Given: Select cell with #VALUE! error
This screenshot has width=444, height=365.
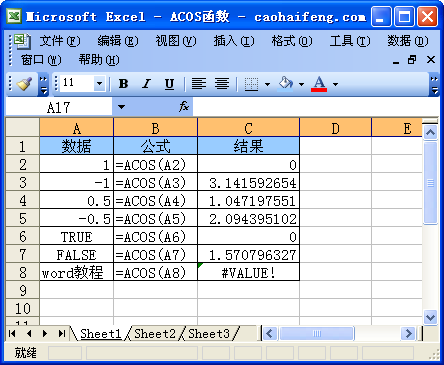Looking at the screenshot, I should (x=248, y=272).
